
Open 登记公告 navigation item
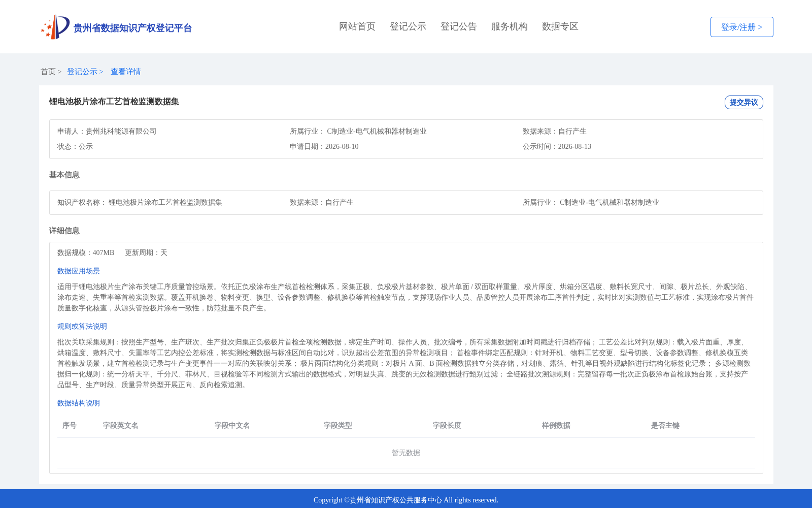pos(459,26)
